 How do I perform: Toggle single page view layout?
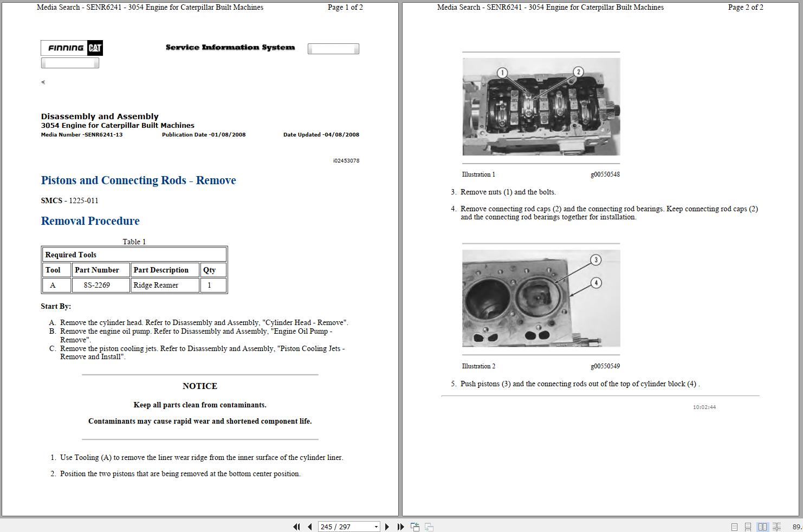pos(734,526)
